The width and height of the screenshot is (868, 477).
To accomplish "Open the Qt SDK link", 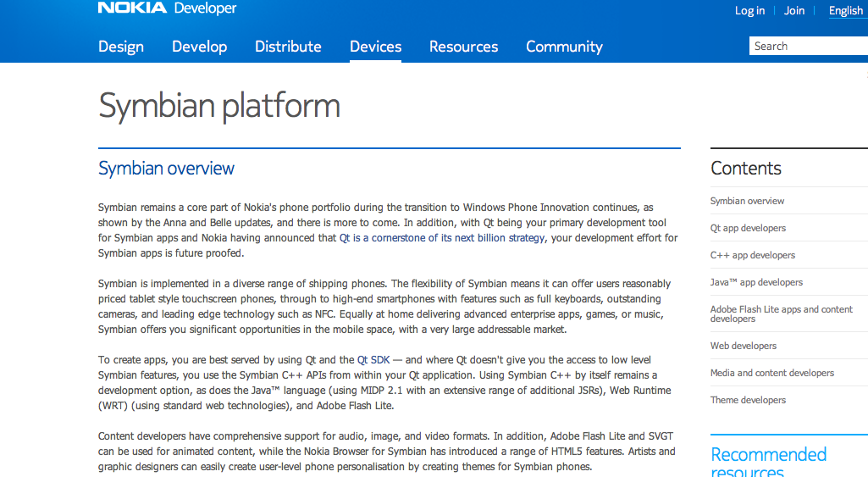I will [373, 360].
